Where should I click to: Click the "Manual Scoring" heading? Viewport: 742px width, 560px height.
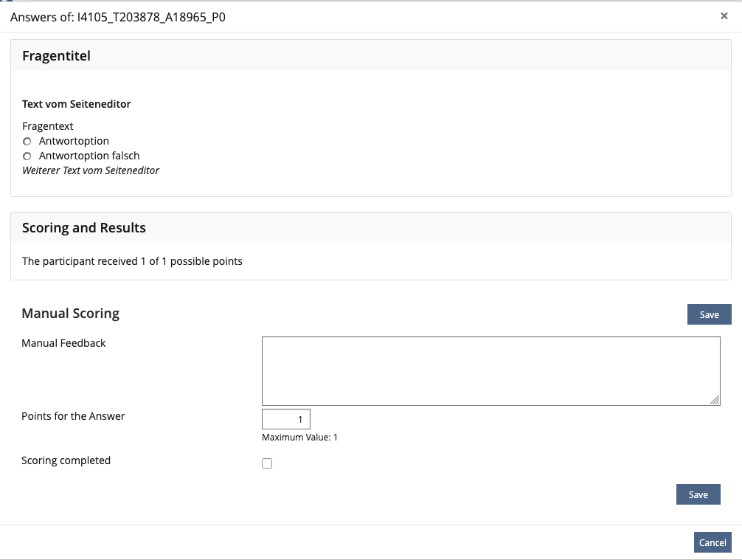[x=70, y=314]
